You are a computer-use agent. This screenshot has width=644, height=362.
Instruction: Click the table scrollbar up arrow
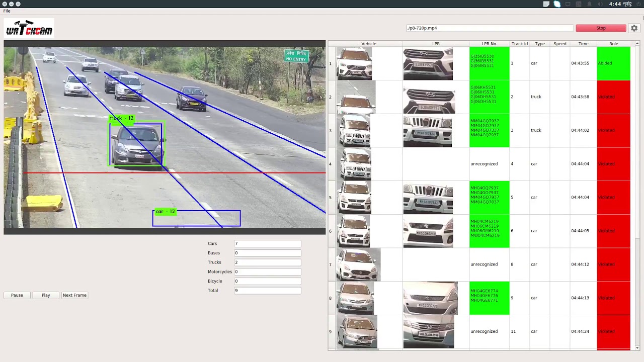tap(637, 44)
